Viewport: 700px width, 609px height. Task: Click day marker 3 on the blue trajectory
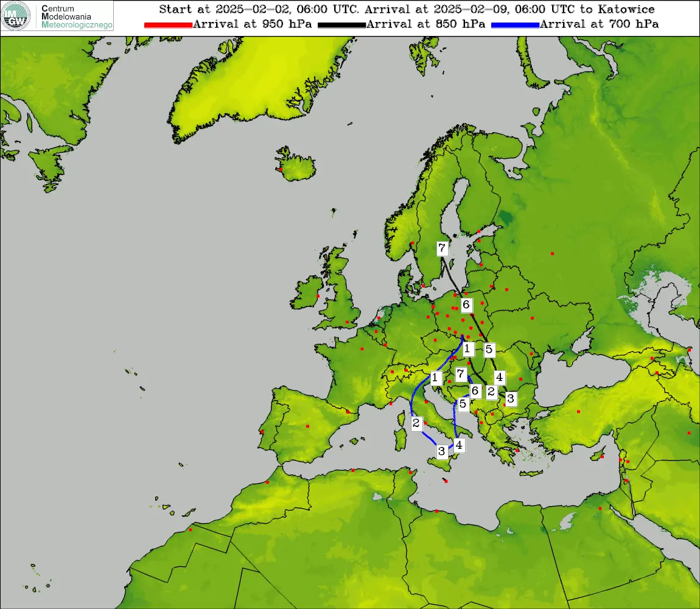coord(441,452)
